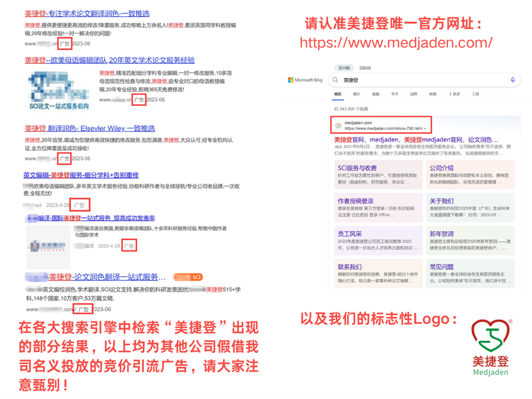Click the magnifier icon in Bing search box
Screen dimensions: 532x399
pyautogui.click(x=335, y=79)
